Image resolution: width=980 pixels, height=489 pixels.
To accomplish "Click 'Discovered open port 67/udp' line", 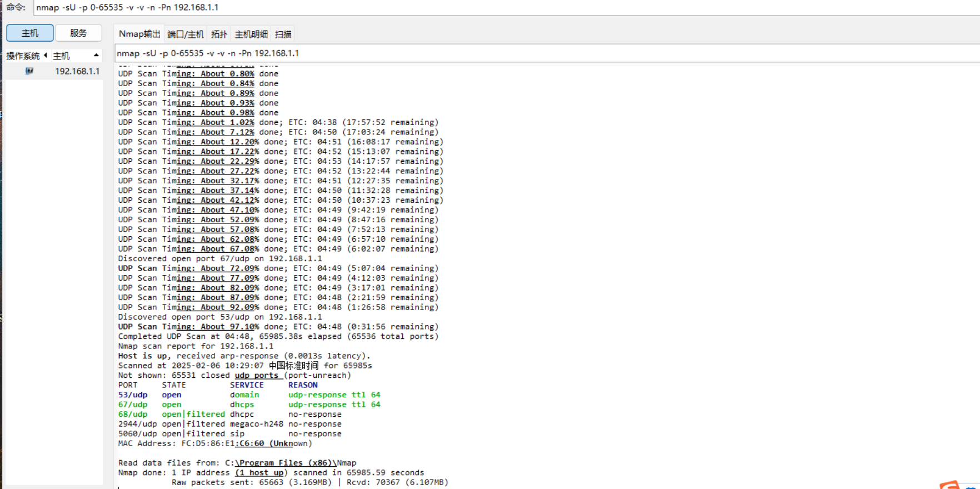I will click(220, 258).
